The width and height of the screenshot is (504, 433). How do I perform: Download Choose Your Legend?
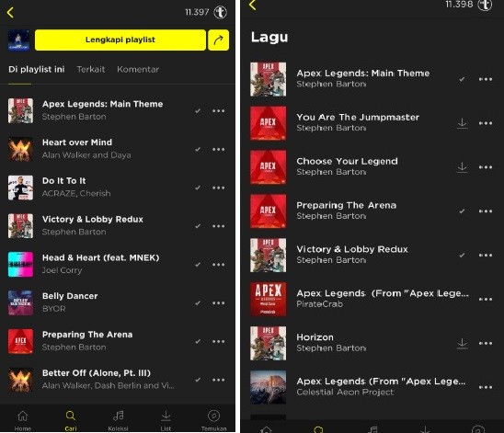pyautogui.click(x=463, y=167)
